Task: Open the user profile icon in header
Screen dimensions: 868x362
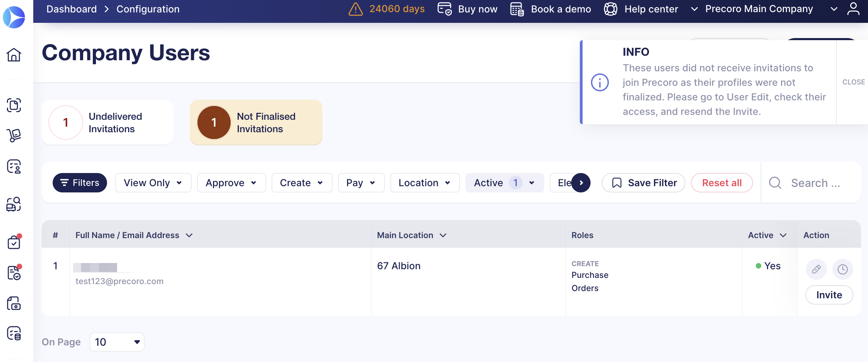Action: pos(853,9)
